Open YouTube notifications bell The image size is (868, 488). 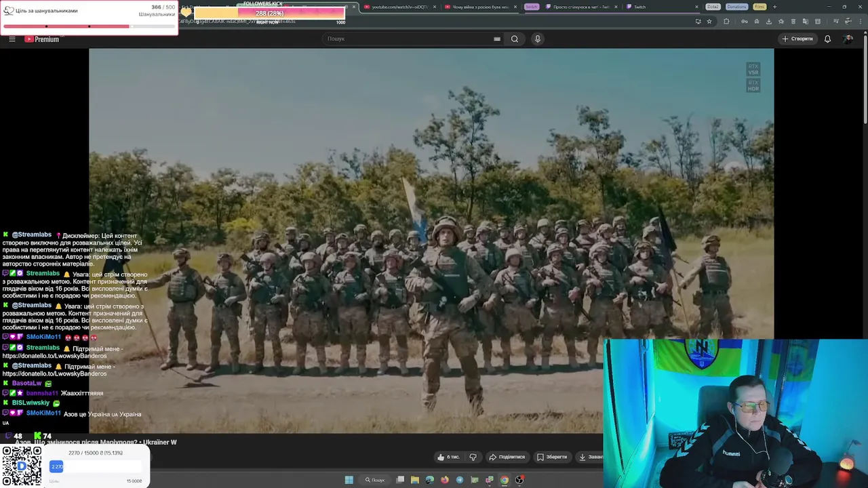pos(827,39)
